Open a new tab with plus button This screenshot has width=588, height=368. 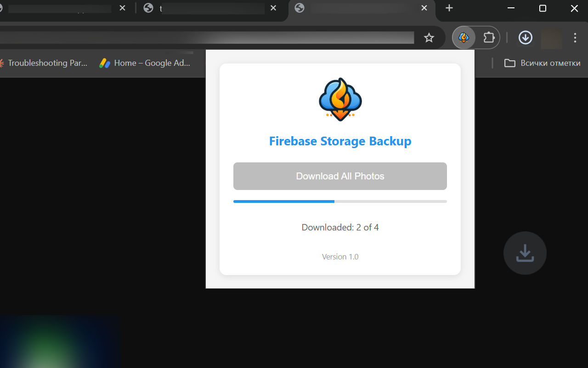449,8
